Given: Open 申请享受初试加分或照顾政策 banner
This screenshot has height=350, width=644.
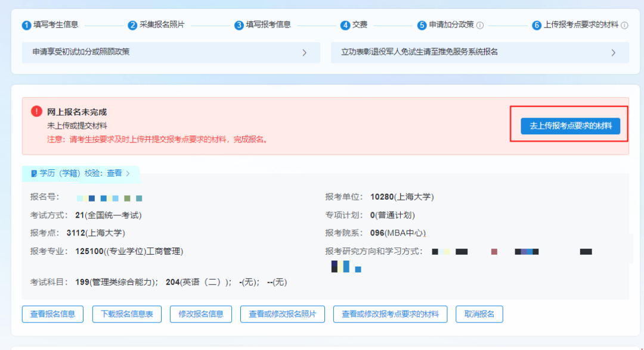Looking at the screenshot, I should pyautogui.click(x=171, y=52).
